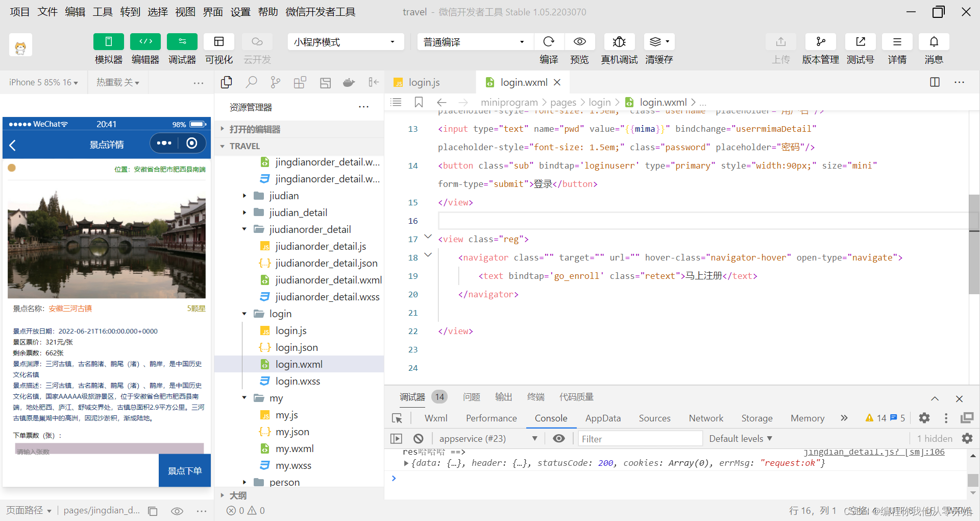Open my.json file
Screen dimensions: 980x521
coord(292,432)
